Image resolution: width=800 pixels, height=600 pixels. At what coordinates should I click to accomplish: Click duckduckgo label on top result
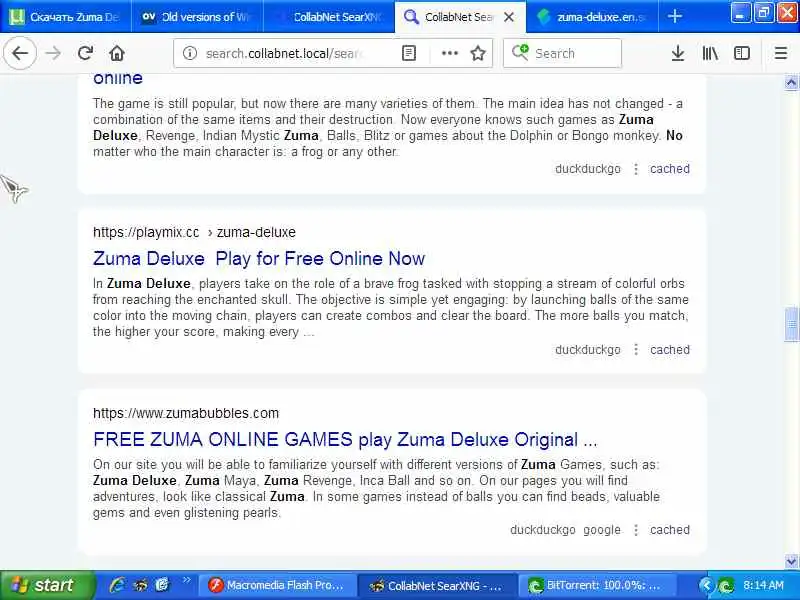point(588,168)
